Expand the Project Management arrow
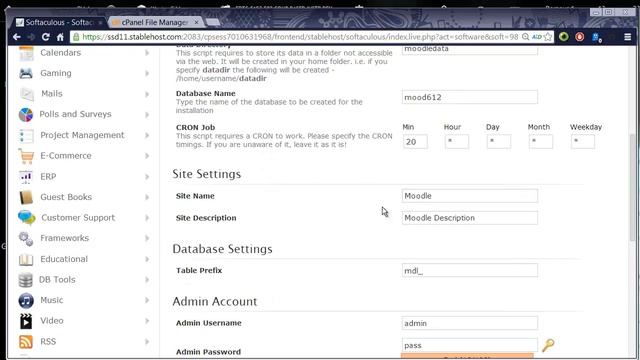 pyautogui.click(x=147, y=136)
